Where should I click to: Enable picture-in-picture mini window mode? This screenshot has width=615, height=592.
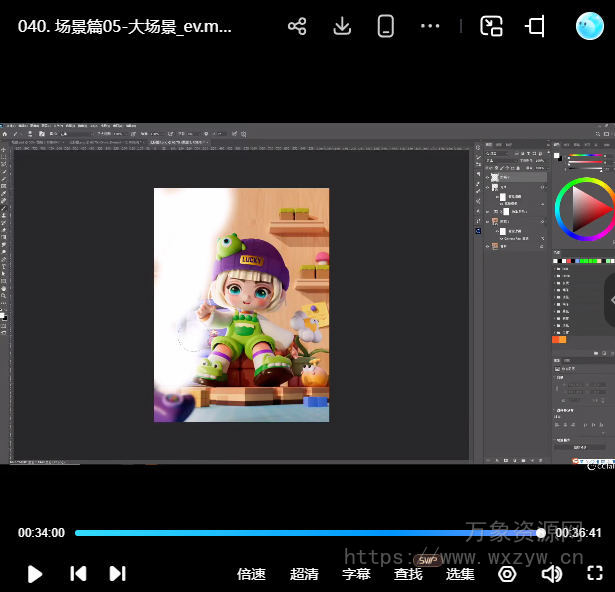point(491,27)
